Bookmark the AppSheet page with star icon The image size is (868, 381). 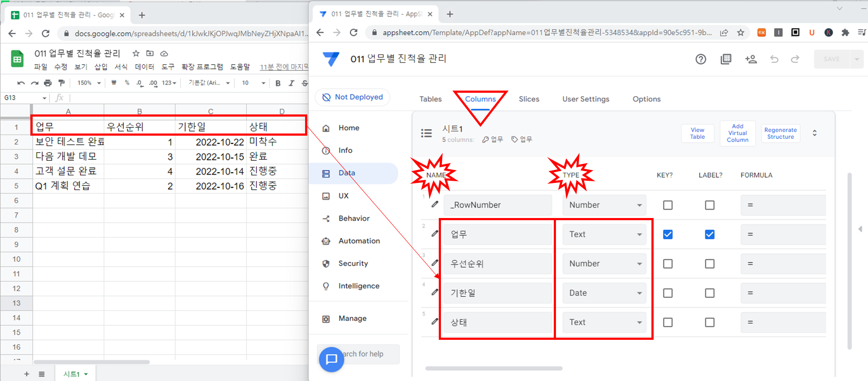pyautogui.click(x=740, y=33)
